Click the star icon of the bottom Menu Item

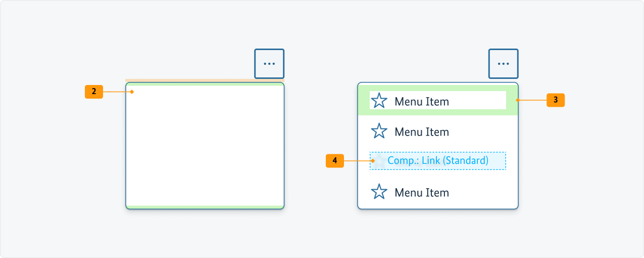379,192
